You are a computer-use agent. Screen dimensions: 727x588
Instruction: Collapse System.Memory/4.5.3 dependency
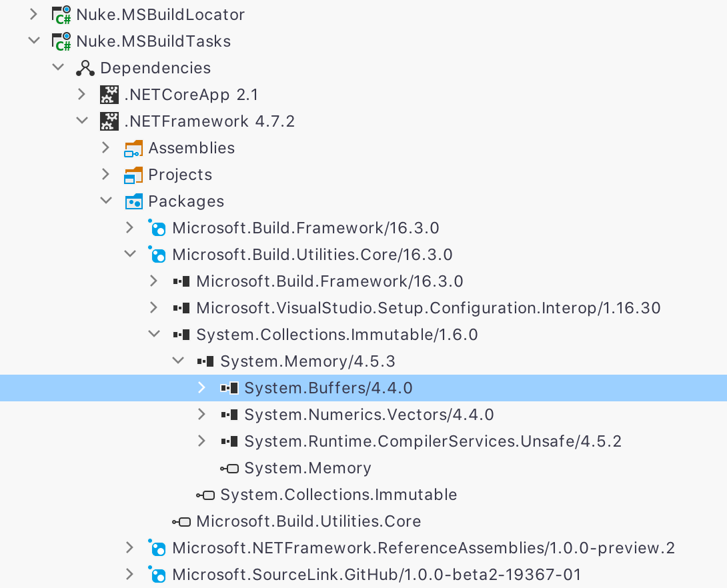(x=179, y=361)
